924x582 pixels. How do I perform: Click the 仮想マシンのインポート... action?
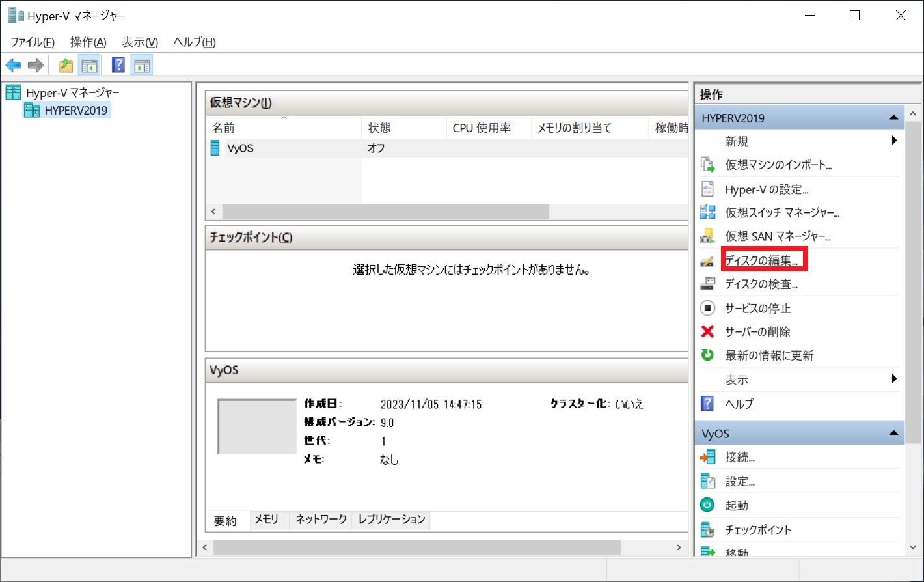coord(778,165)
